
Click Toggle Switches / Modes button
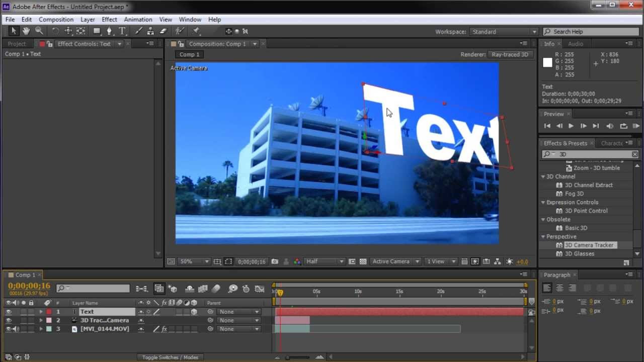pyautogui.click(x=170, y=357)
